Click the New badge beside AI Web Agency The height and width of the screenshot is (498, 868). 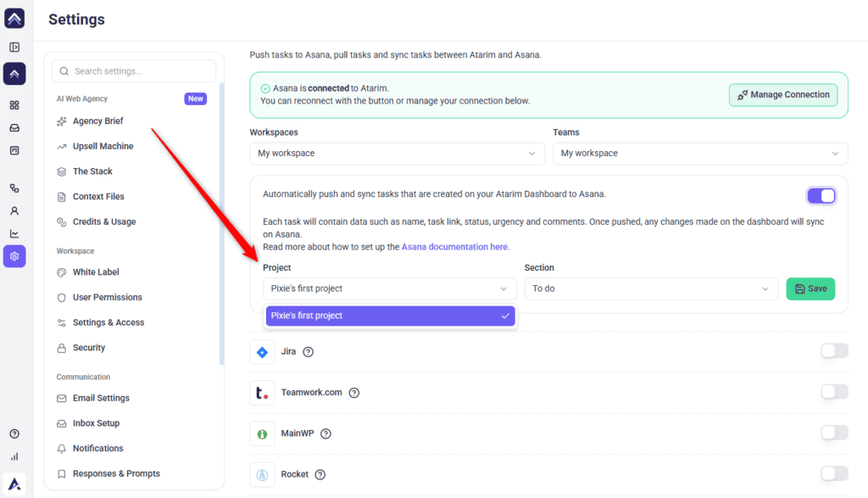(x=196, y=98)
